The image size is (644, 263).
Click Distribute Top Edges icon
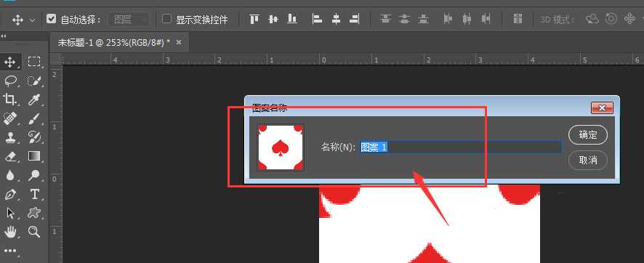click(x=385, y=19)
